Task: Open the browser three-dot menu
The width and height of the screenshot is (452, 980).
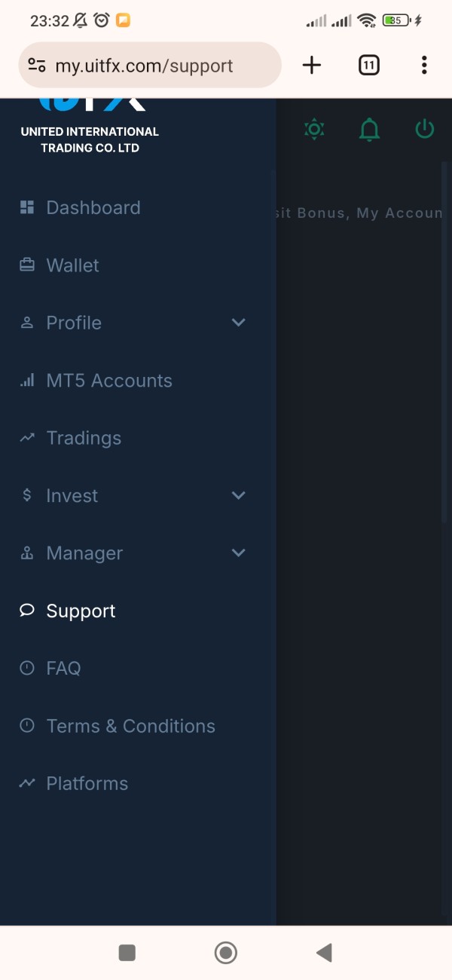Action: pyautogui.click(x=424, y=66)
